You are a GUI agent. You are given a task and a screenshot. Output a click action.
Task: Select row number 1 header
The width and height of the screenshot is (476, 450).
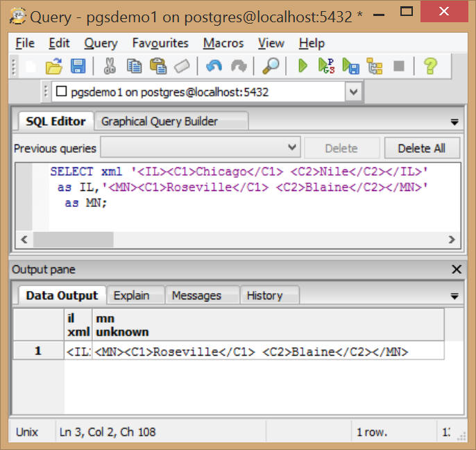pyautogui.click(x=38, y=350)
